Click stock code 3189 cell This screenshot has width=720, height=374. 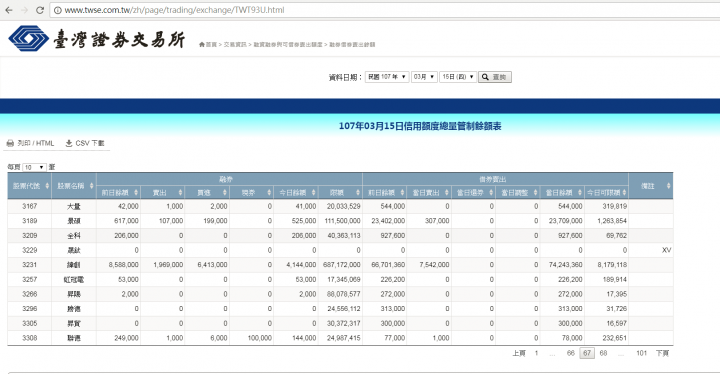[29, 221]
